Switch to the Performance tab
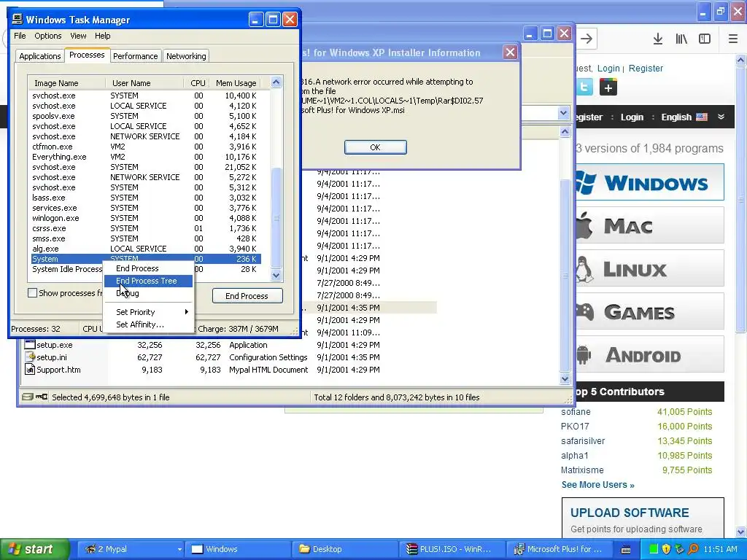 tap(135, 55)
